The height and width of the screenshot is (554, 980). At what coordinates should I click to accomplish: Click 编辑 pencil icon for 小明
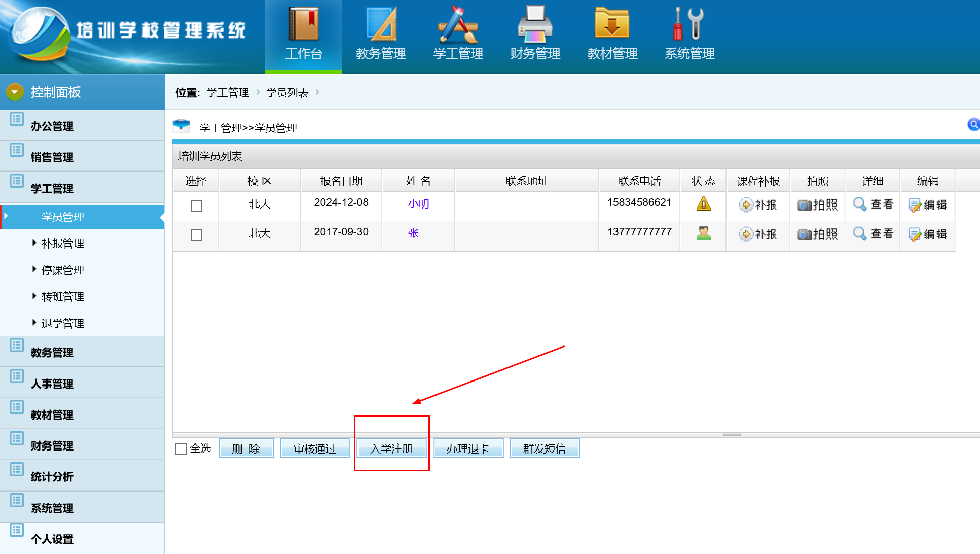915,205
